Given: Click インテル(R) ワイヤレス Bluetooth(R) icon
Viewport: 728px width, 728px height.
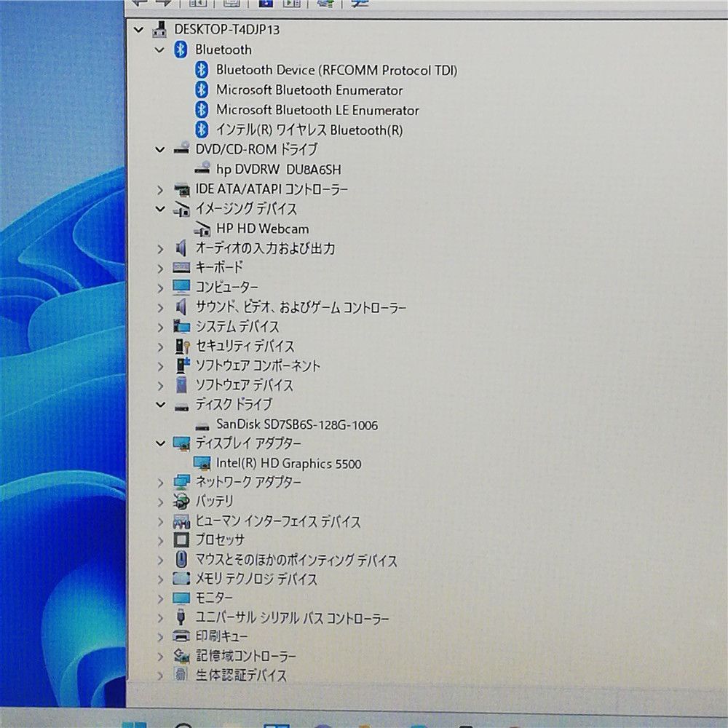Looking at the screenshot, I should (201, 130).
